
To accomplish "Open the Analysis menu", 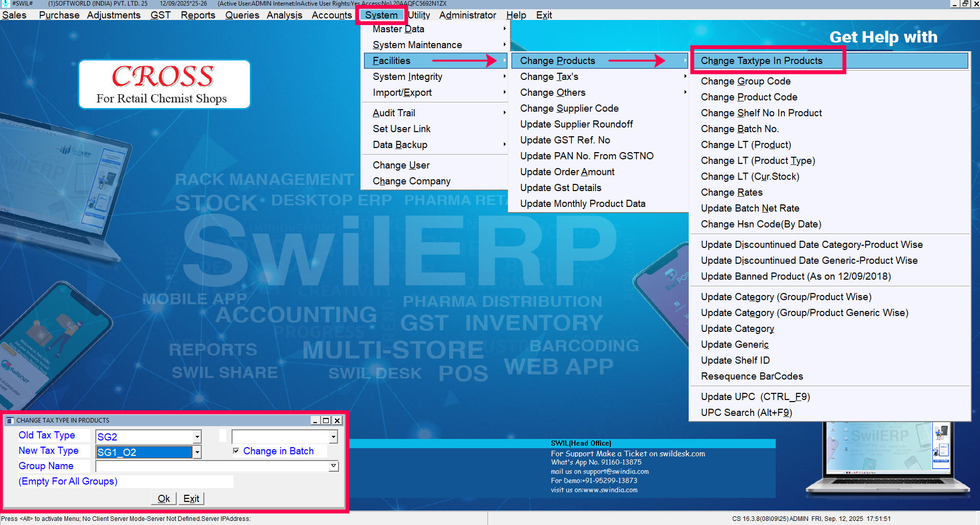I will 284,15.
